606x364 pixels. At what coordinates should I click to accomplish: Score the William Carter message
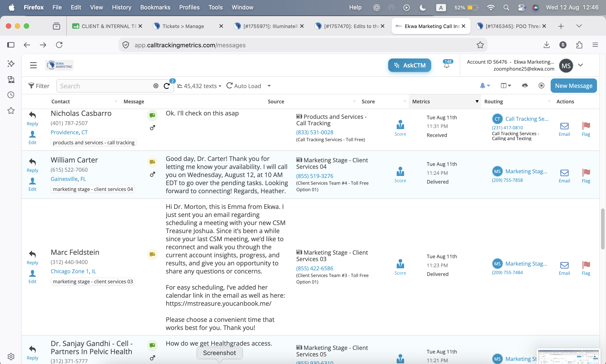point(400,175)
